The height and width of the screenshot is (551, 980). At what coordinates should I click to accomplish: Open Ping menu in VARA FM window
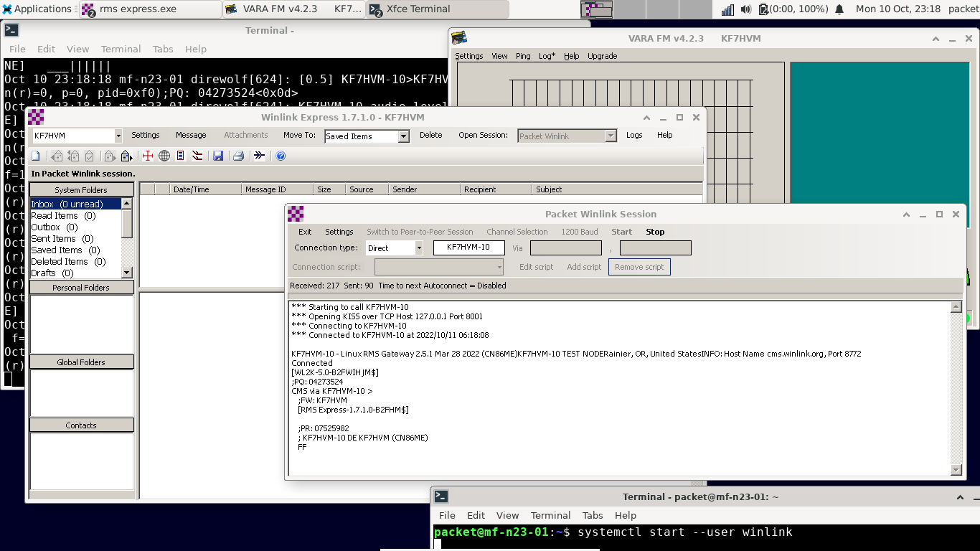click(523, 56)
